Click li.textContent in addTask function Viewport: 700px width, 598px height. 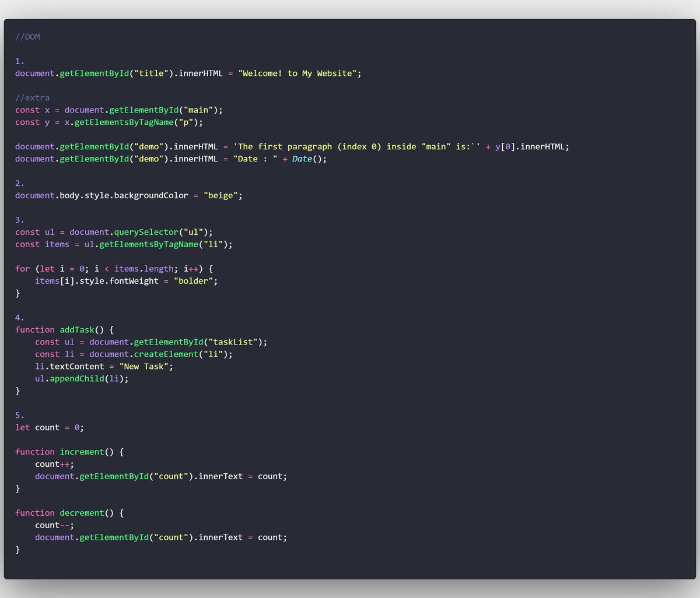click(69, 367)
